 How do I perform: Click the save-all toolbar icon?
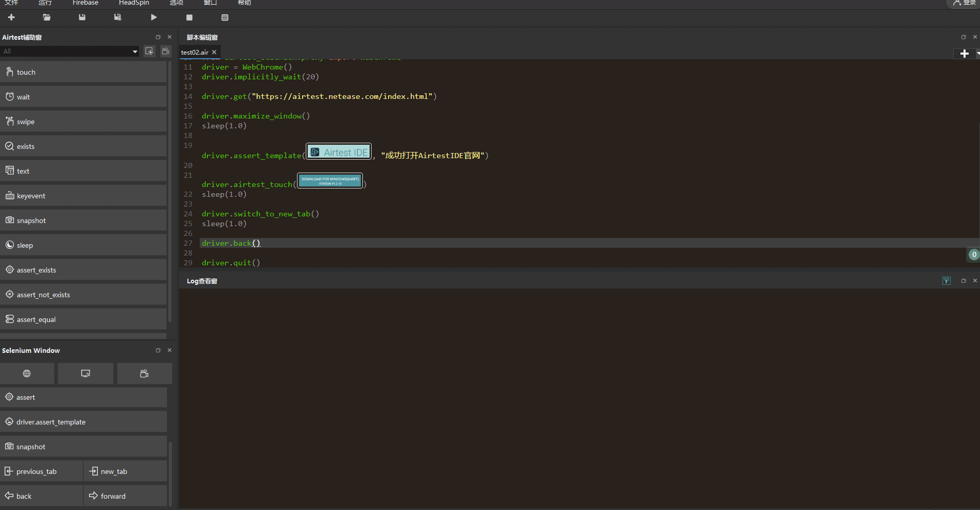coord(118,18)
